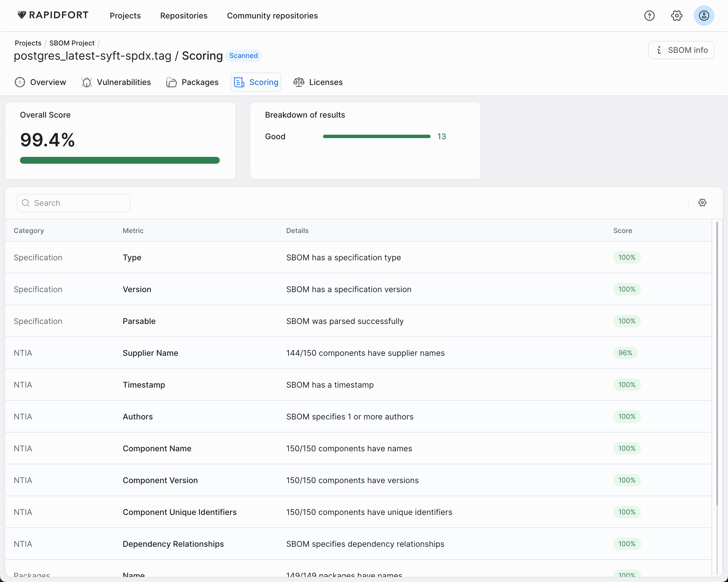Click 'SBOM was parsed successfully' detail
The height and width of the screenshot is (582, 728).
[x=345, y=321]
